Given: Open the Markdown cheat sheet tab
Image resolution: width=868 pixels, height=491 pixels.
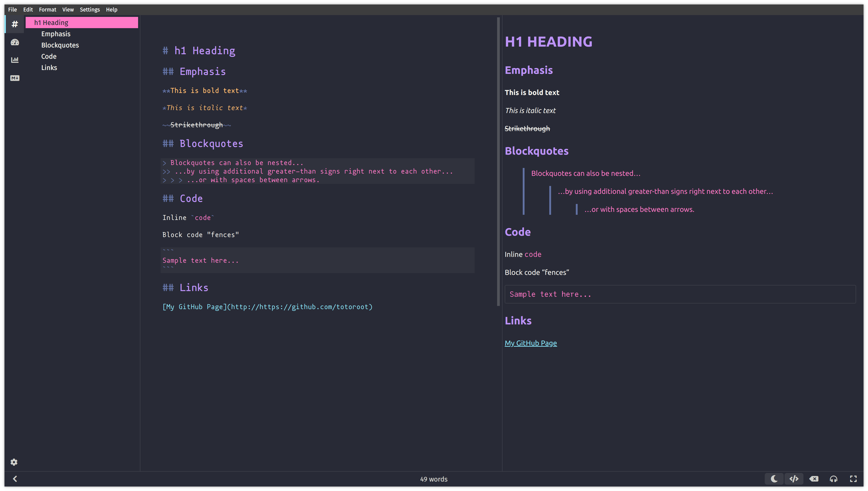Looking at the screenshot, I should 14,78.
